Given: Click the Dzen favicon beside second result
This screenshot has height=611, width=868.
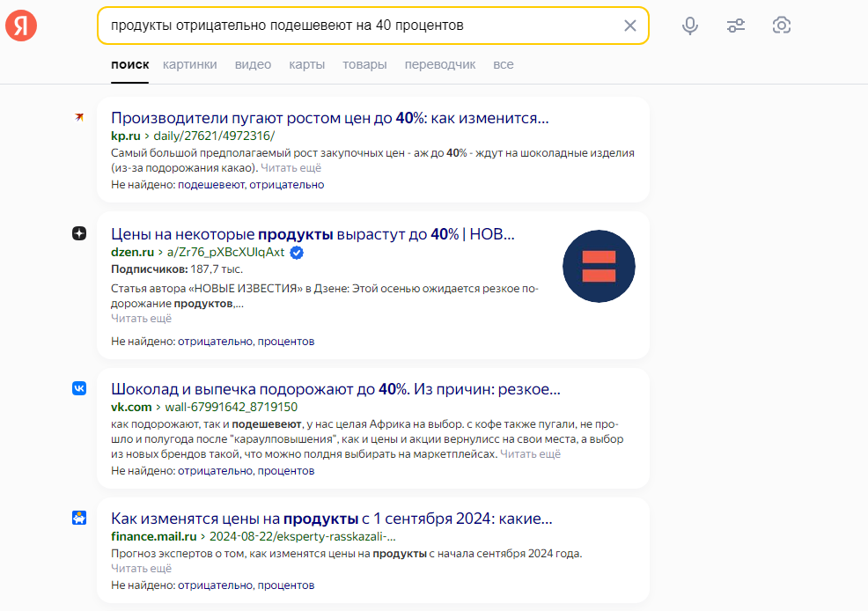Looking at the screenshot, I should click(79, 233).
